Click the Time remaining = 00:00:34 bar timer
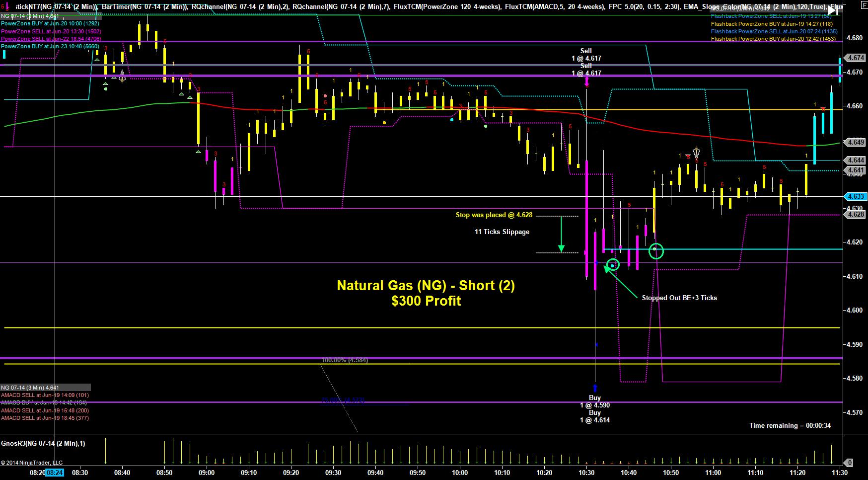This screenshot has height=480, width=868. click(x=790, y=425)
